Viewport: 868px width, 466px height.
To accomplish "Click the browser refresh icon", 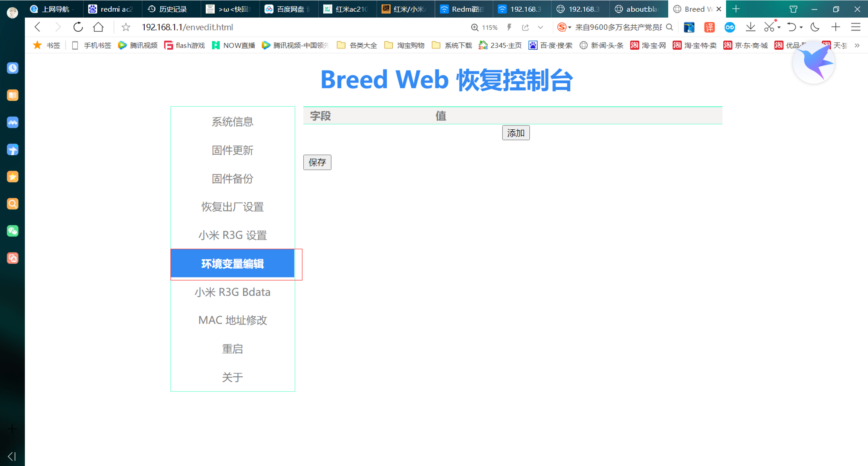I will tap(78, 27).
